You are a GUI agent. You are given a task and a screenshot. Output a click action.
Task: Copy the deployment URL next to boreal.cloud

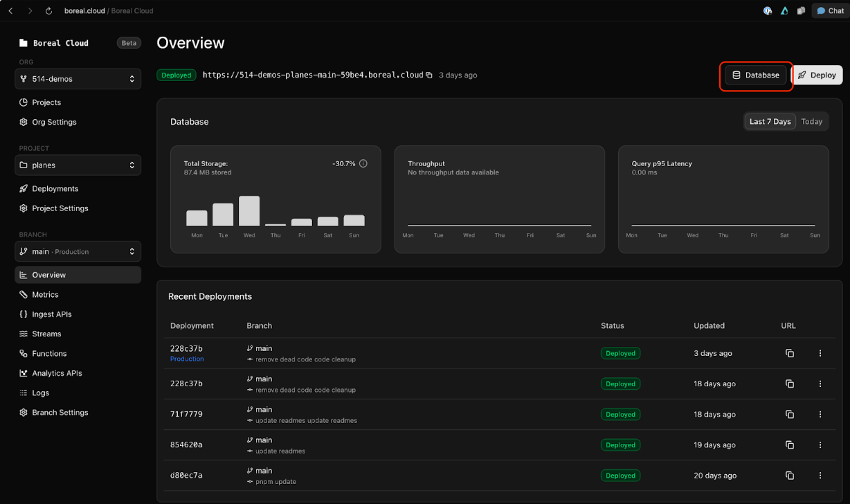coord(429,75)
